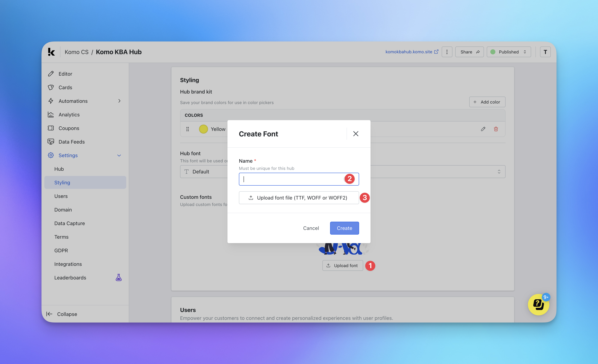Open the Hub font selector dropdown
The height and width of the screenshot is (364, 598).
tap(499, 172)
